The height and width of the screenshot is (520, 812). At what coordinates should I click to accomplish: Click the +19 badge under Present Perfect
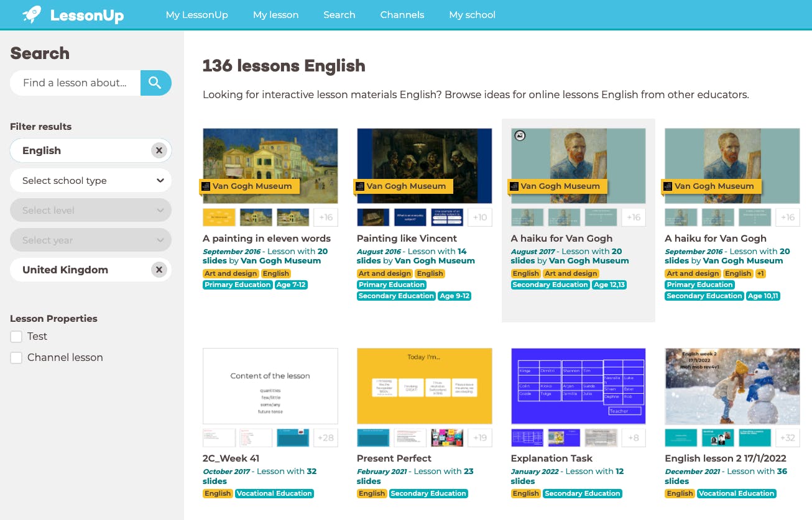pos(480,437)
